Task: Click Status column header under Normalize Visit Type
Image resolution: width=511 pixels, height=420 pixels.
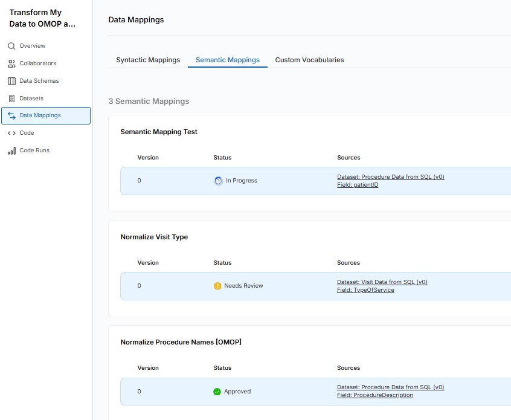Action: [x=222, y=263]
